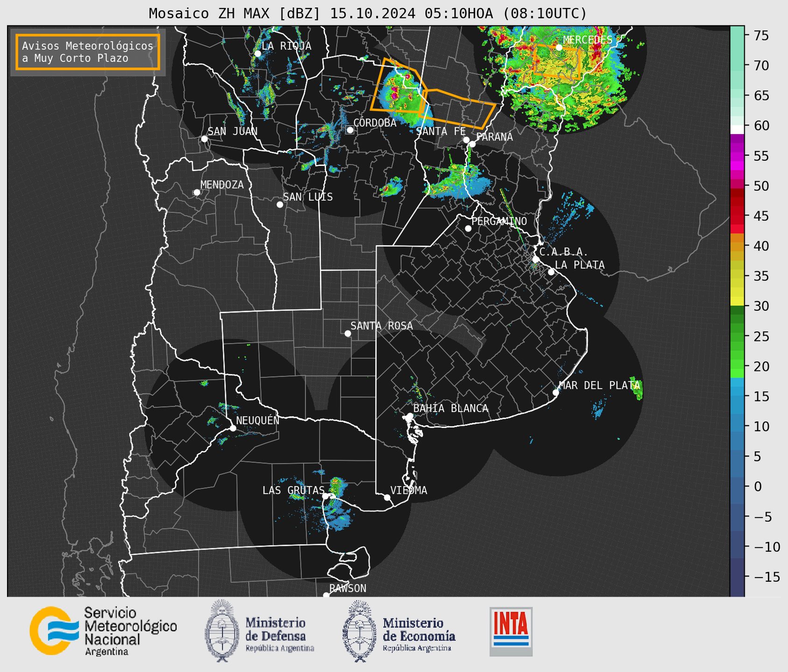The height and width of the screenshot is (672, 788).
Task: Click the Servicio Meteorológico Nacional logo
Action: click(103, 631)
